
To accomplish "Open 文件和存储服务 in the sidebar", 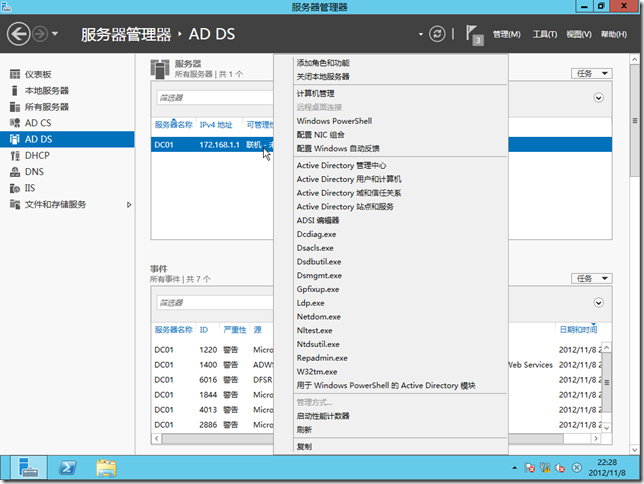I will pos(67,204).
